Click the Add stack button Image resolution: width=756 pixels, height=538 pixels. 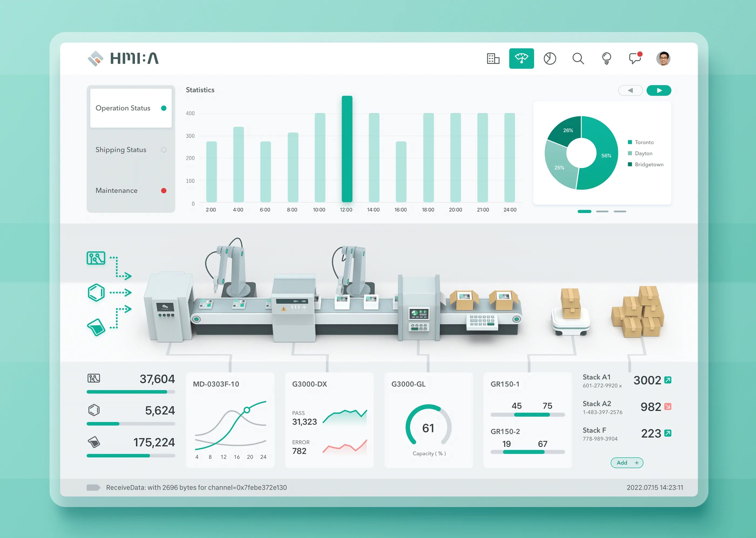click(x=627, y=463)
